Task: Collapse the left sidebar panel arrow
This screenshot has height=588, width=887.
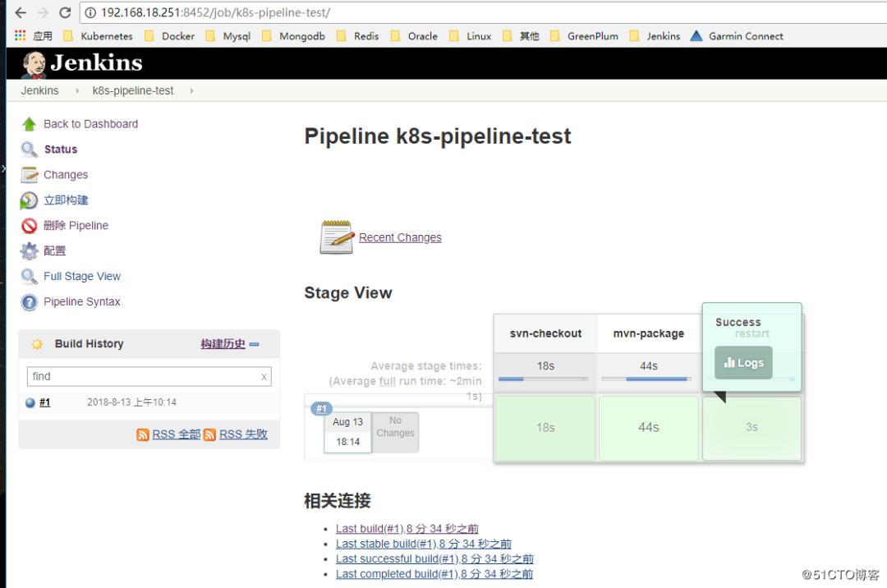Action: [4, 170]
